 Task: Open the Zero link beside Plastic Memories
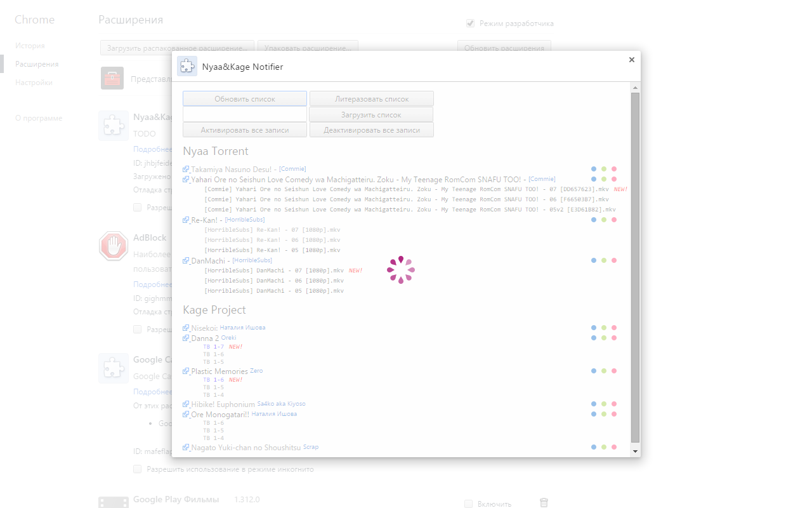(x=256, y=371)
